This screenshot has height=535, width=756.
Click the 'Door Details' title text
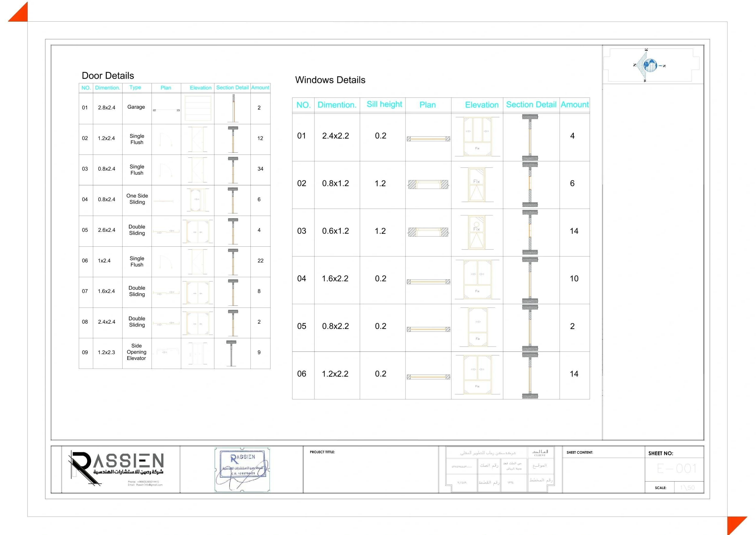108,76
